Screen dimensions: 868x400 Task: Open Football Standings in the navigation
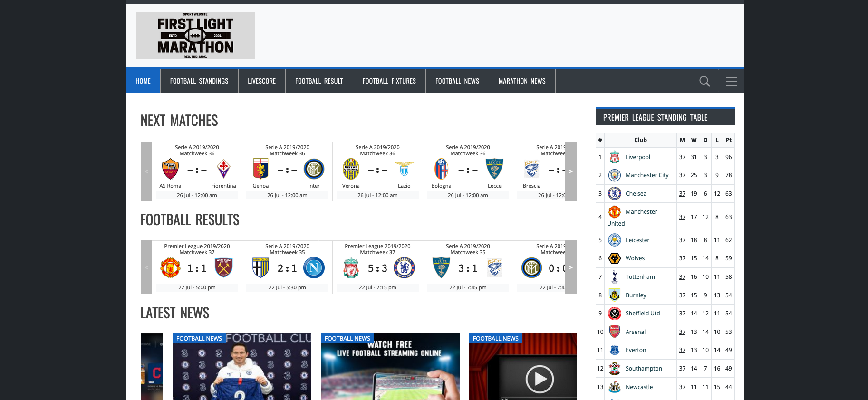coord(199,81)
